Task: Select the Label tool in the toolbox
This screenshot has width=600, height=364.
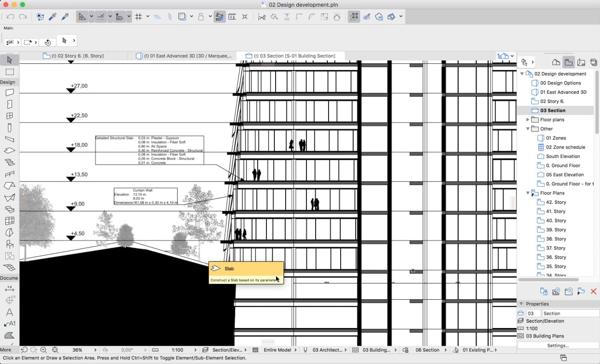Action: coord(10,324)
